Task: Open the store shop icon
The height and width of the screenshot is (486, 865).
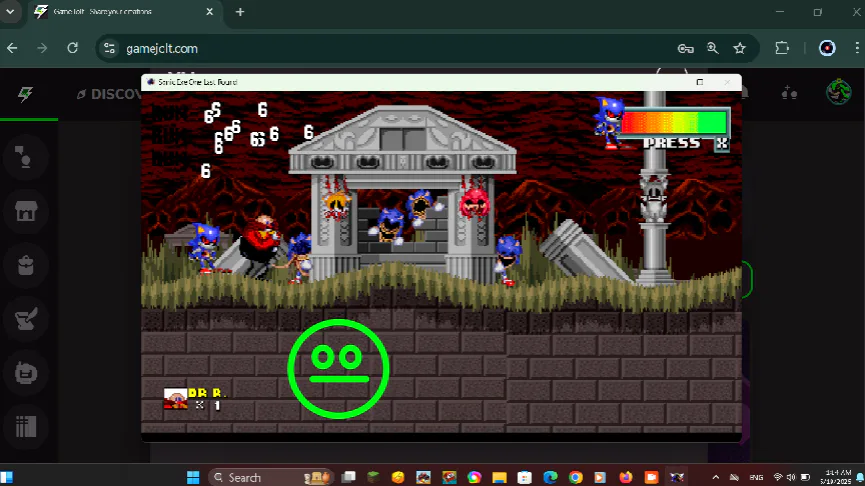Action: click(25, 211)
